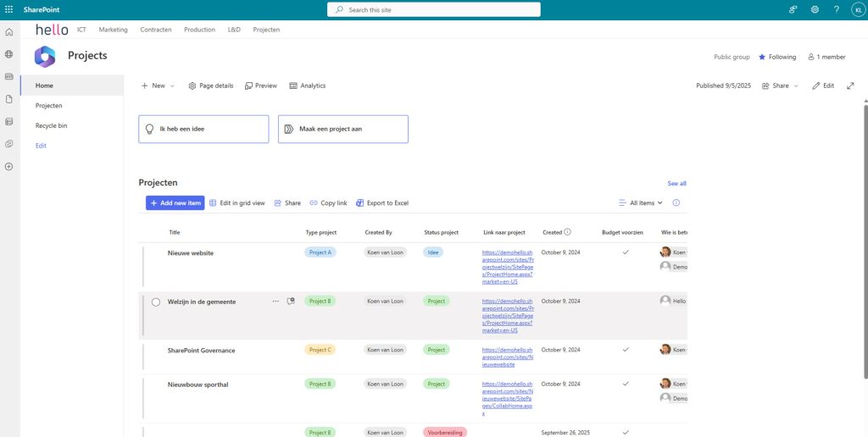Open comments icon for Welzijn in de gemeente
The image size is (868, 437).
coord(291,301)
